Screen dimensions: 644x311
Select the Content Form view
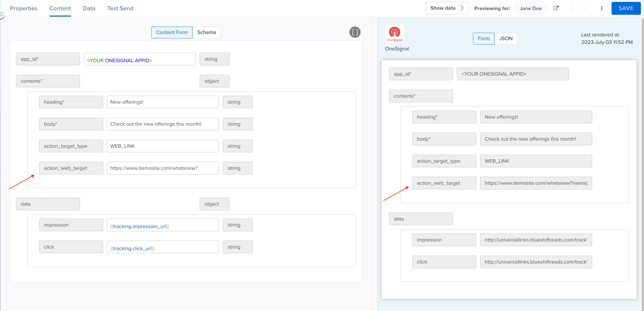(172, 32)
